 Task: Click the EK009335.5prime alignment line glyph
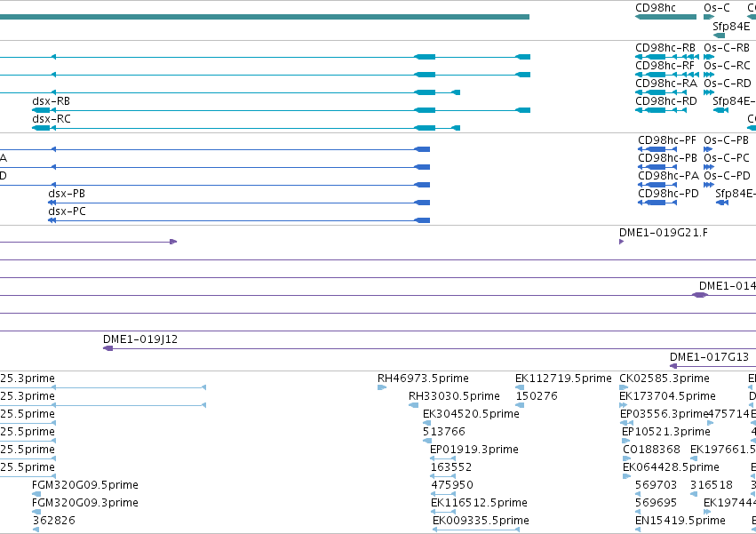tap(476, 530)
